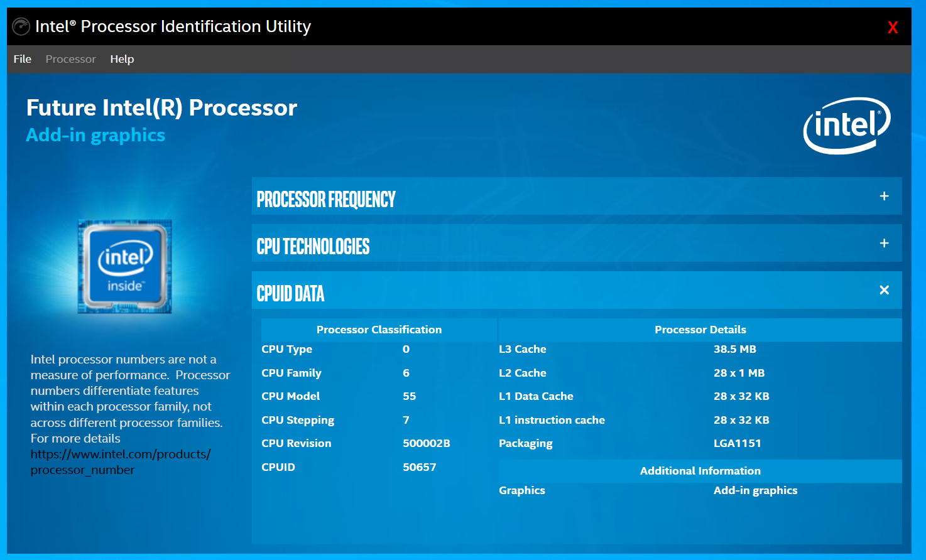This screenshot has height=560, width=926.
Task: Click the Future Intel(R) Processor heading
Action: (161, 108)
